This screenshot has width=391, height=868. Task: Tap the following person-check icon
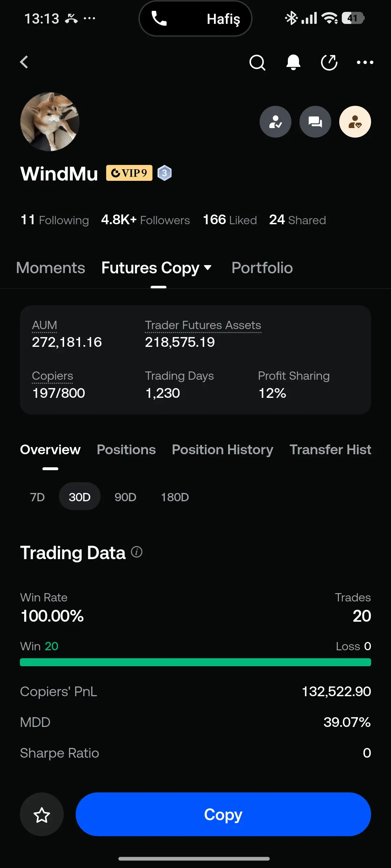click(x=276, y=122)
